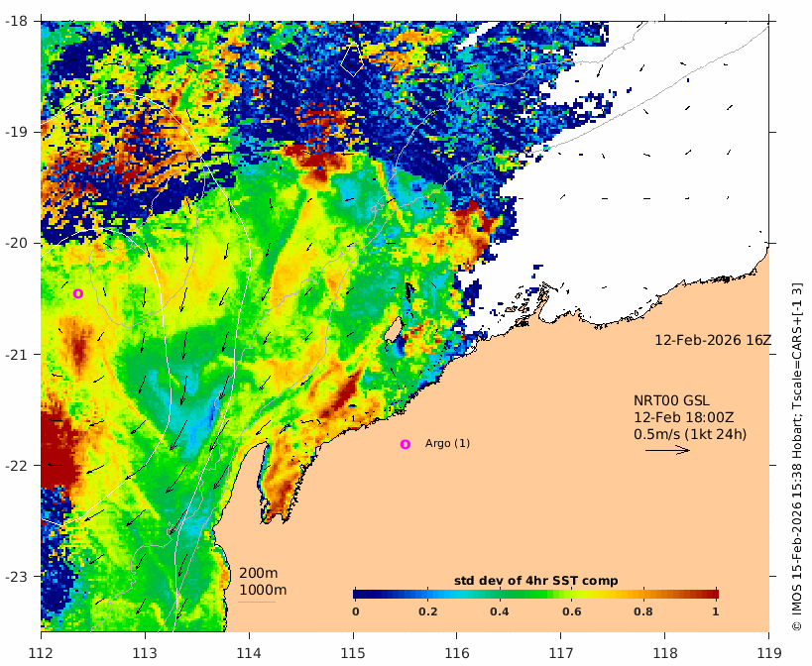Image resolution: width=812 pixels, height=666 pixels.
Task: Click the longitude axis label '118'
Action: pos(665,653)
